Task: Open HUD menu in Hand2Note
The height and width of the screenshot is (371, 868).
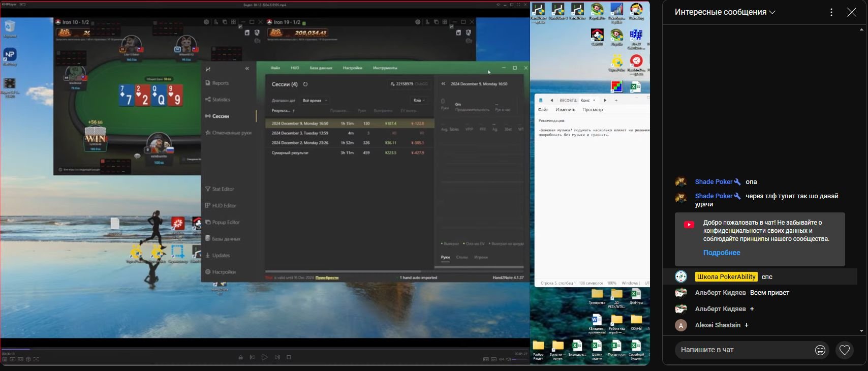Action: coord(295,68)
